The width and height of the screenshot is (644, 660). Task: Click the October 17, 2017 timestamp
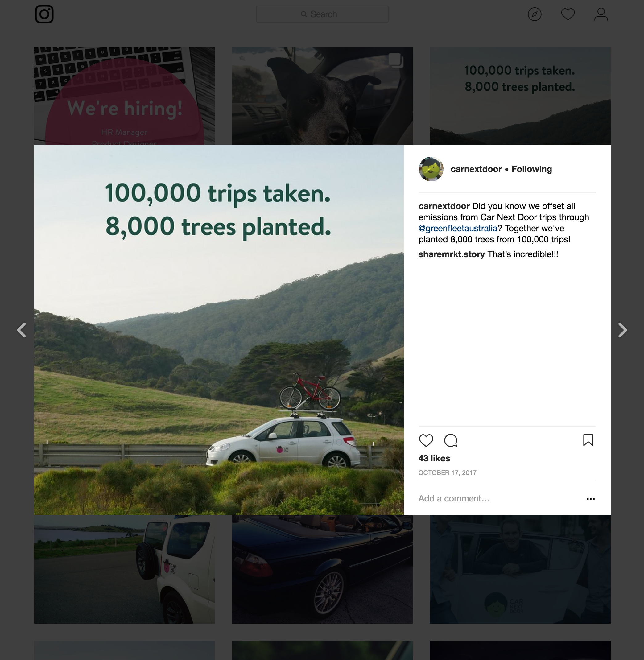[x=447, y=472]
